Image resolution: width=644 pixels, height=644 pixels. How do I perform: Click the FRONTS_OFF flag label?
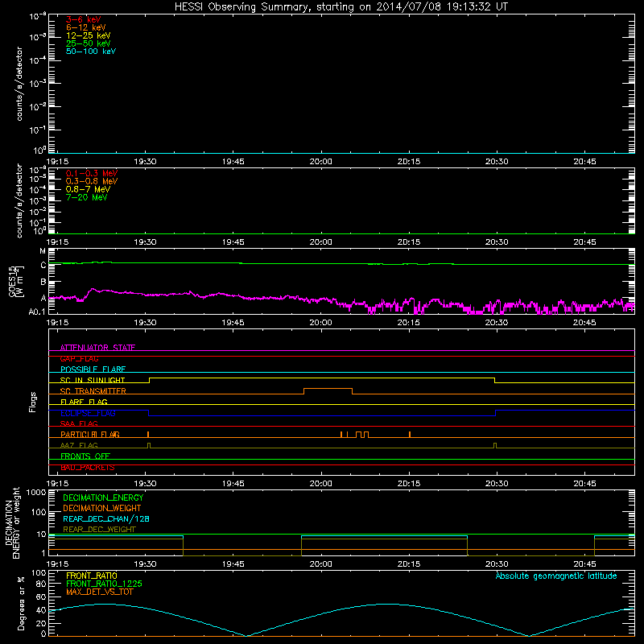coord(85,456)
